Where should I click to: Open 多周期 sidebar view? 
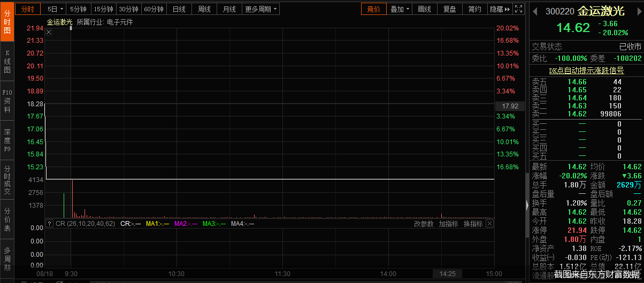pyautogui.click(x=7, y=258)
